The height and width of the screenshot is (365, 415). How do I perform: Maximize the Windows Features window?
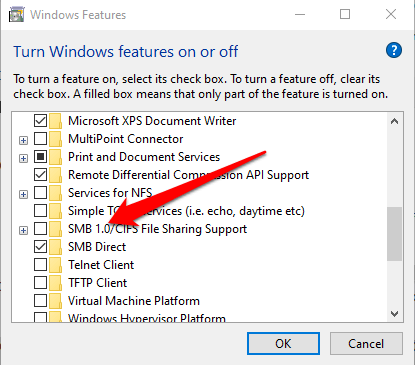tap(345, 14)
